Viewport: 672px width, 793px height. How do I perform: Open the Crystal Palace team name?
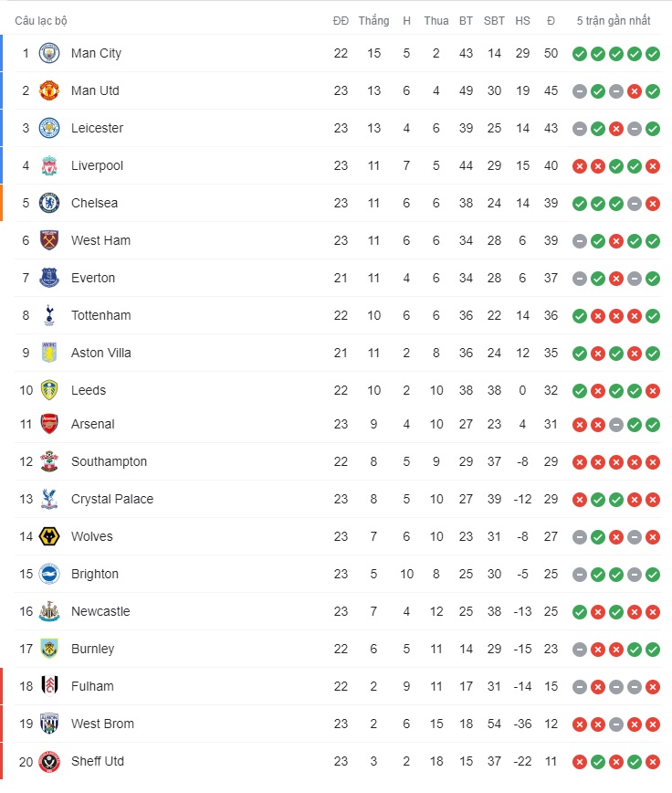tap(112, 499)
